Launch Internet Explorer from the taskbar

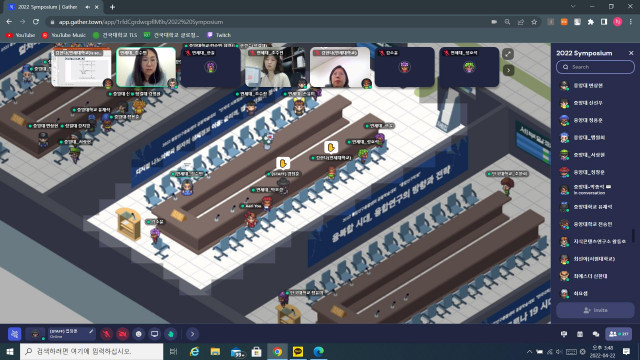(x=195, y=351)
